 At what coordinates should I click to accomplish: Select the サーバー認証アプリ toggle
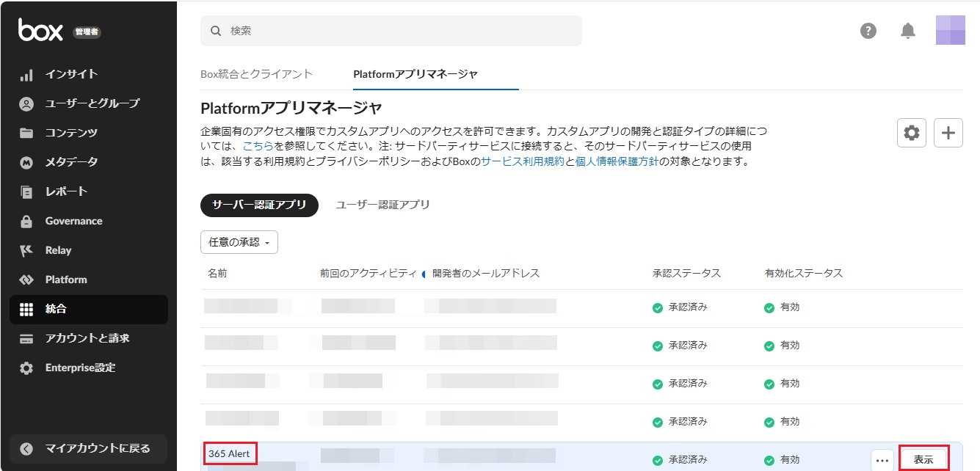259,205
